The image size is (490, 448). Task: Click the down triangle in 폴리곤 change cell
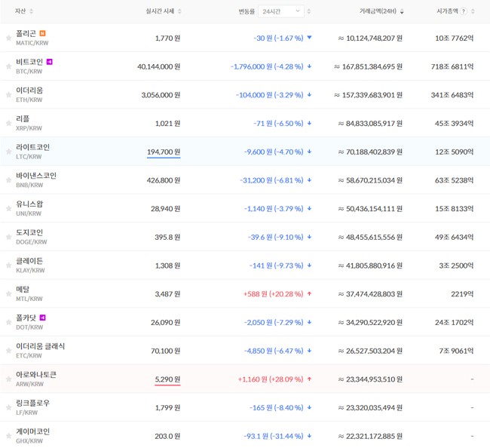[x=309, y=38]
